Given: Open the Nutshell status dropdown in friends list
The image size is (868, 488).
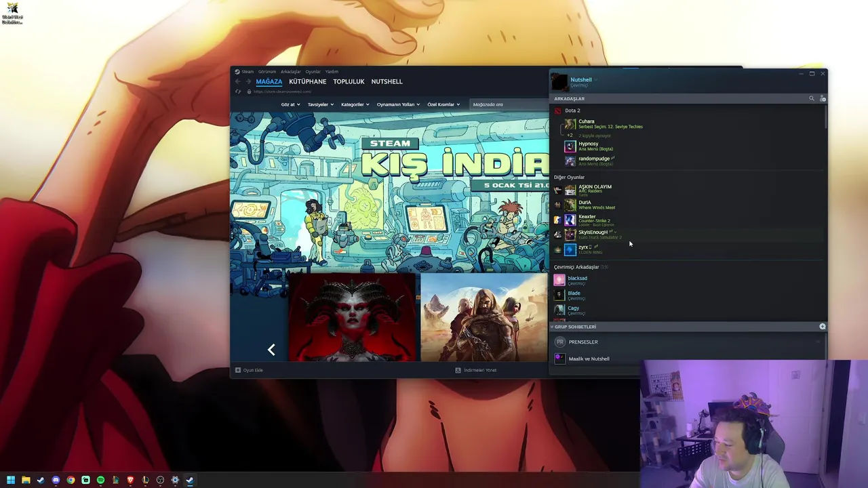Looking at the screenshot, I should coord(596,80).
